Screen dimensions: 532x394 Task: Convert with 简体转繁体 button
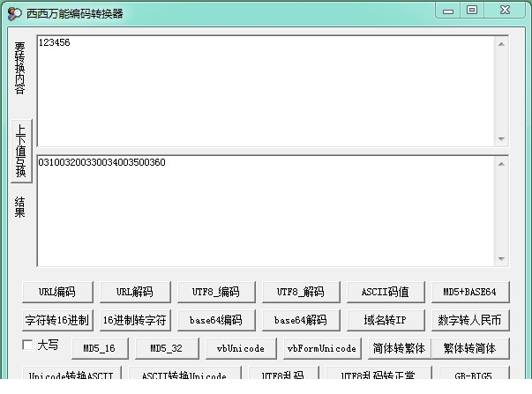400,348
